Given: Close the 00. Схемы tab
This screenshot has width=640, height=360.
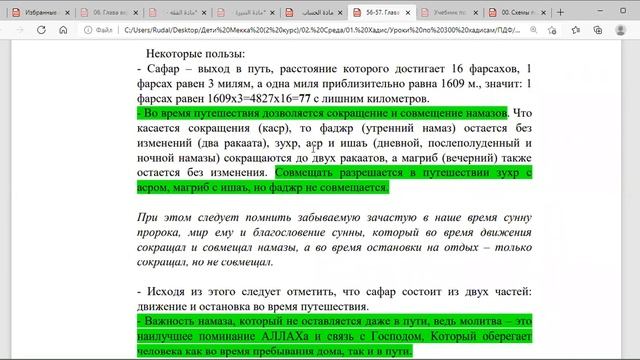Looking at the screenshot, I should pyautogui.click(x=543, y=13).
